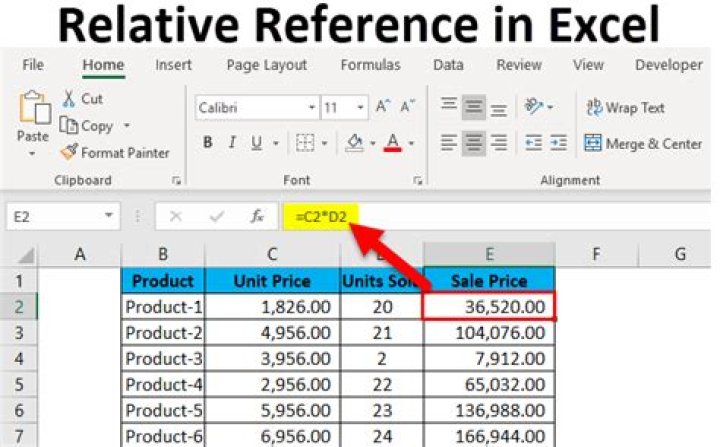The width and height of the screenshot is (720, 447).
Task: Select the Format Painter tool
Action: coord(69,153)
